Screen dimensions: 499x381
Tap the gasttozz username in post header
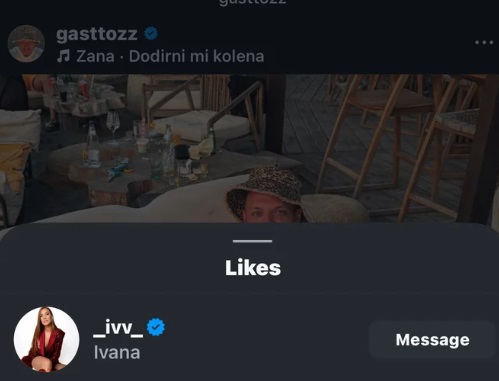[x=97, y=34]
